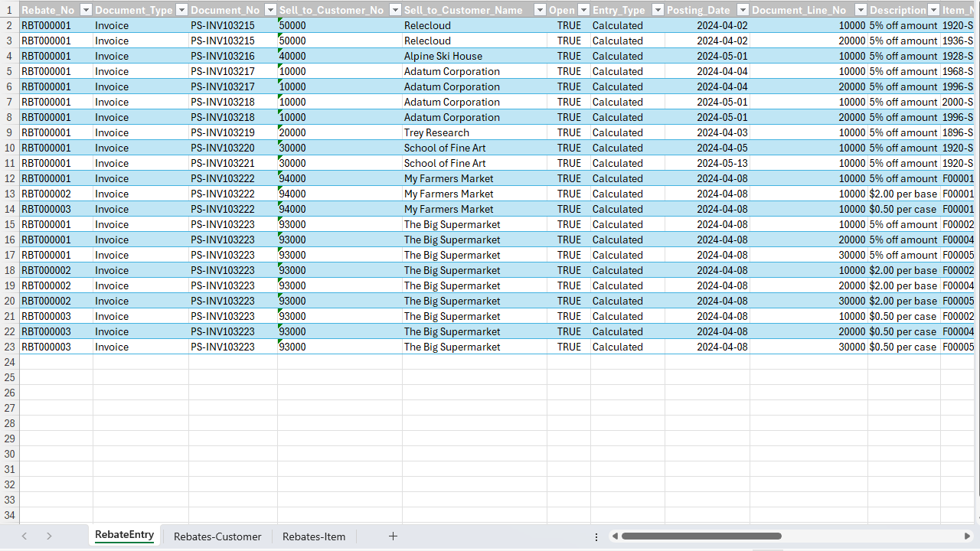Open the Document_No column filter dropdown
Screen dimensions: 980x551
270,10
